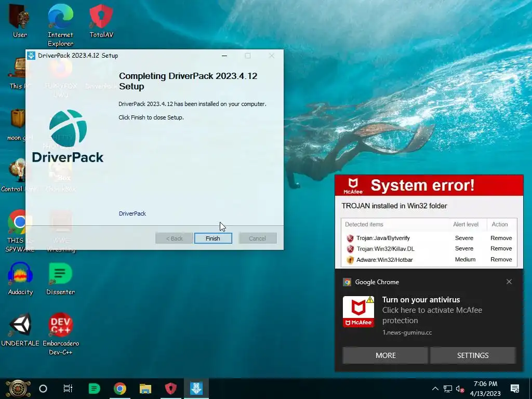Open the Dissenter desktop shortcut
The height and width of the screenshot is (399, 532).
coord(60,279)
